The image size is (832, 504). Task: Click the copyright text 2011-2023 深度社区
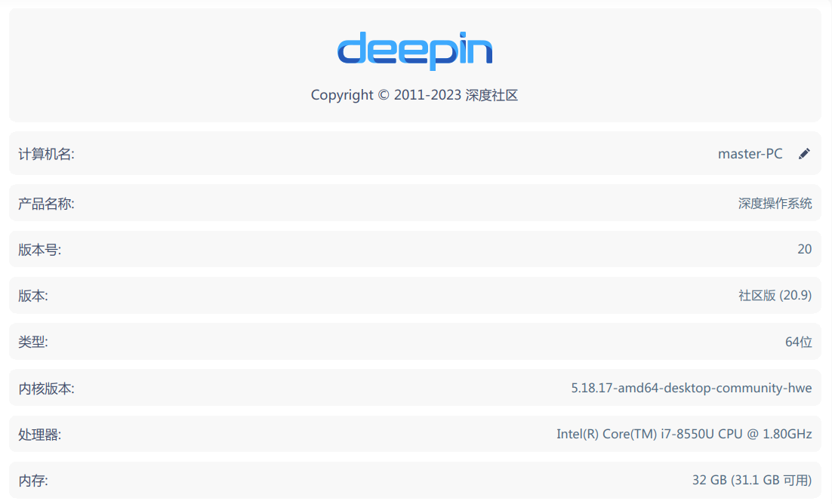click(414, 95)
